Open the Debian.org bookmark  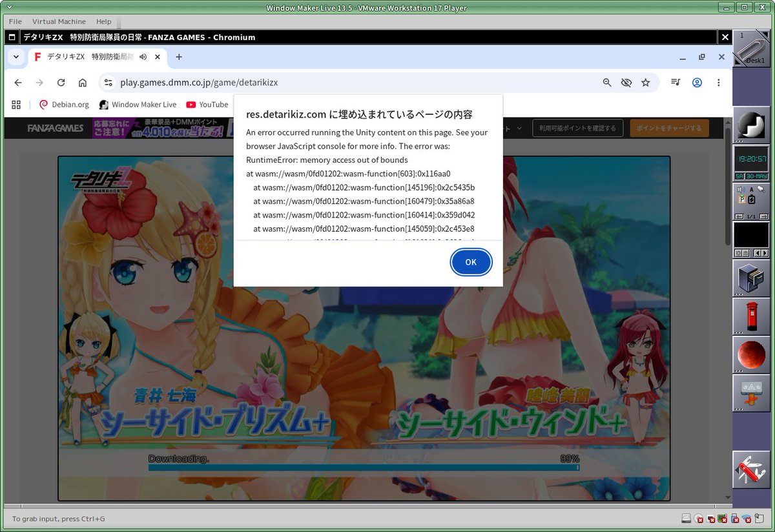coord(64,105)
